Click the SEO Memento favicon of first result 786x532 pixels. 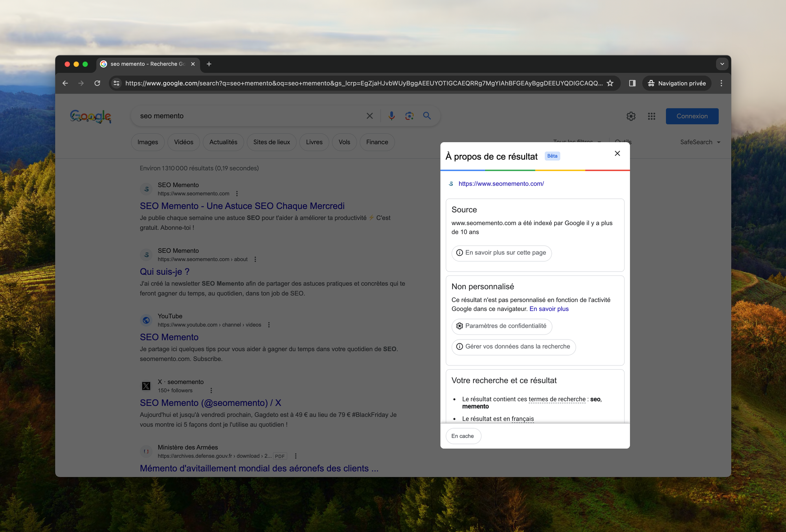[x=146, y=189]
